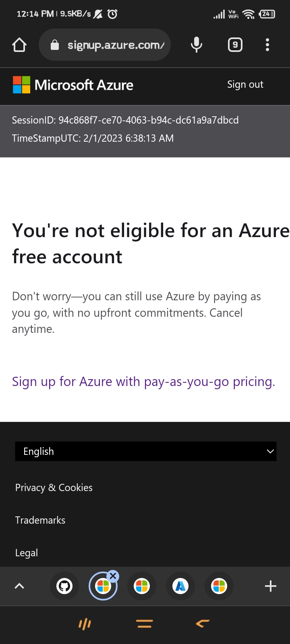Image resolution: width=290 pixels, height=644 pixels.
Task: Switch to the Azure favicon tab
Action: [180, 586]
